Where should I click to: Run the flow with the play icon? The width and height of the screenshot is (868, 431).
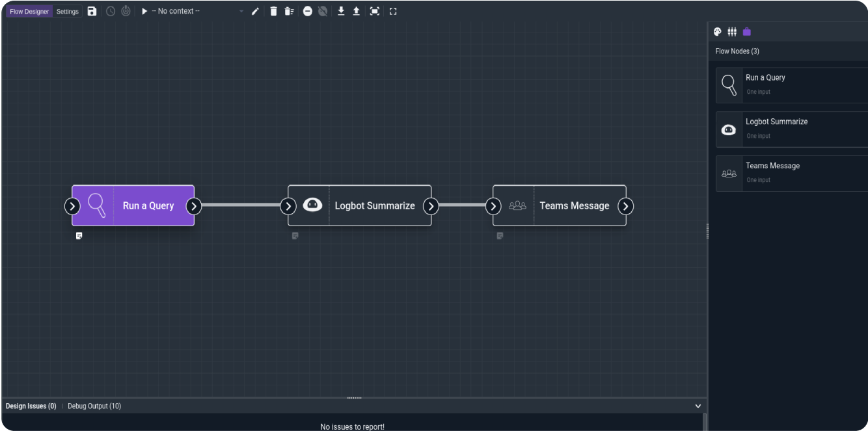tap(144, 11)
